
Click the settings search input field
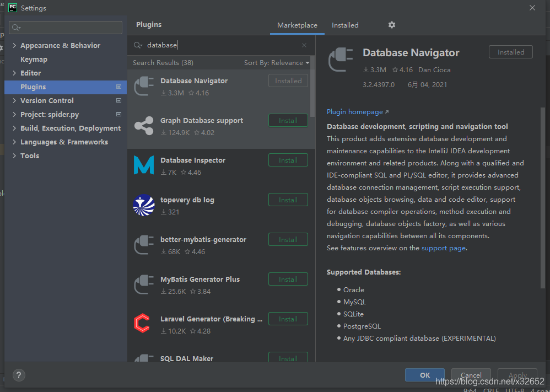coord(66,28)
